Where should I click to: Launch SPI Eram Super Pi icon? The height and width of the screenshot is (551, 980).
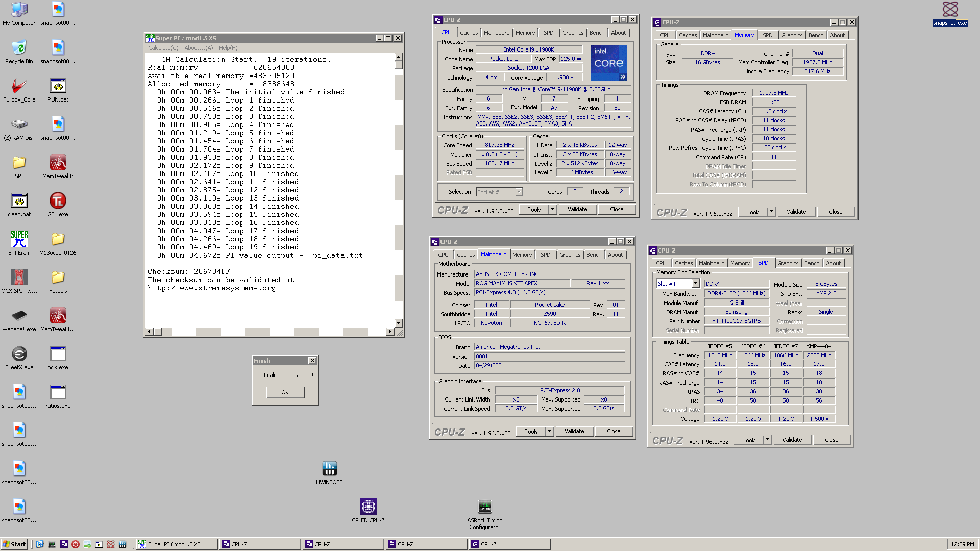(19, 243)
